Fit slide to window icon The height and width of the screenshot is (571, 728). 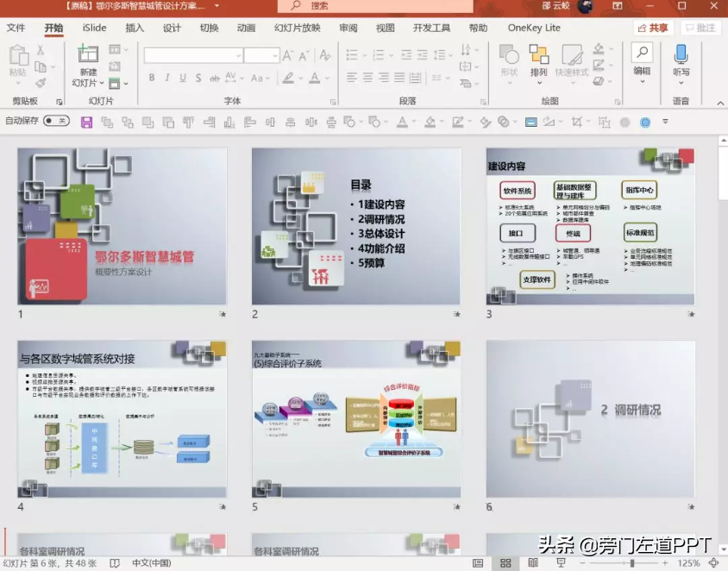click(x=714, y=563)
